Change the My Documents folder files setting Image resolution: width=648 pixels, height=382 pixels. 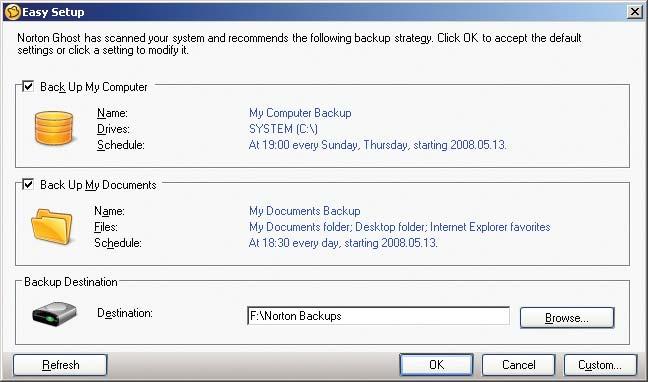tap(399, 227)
